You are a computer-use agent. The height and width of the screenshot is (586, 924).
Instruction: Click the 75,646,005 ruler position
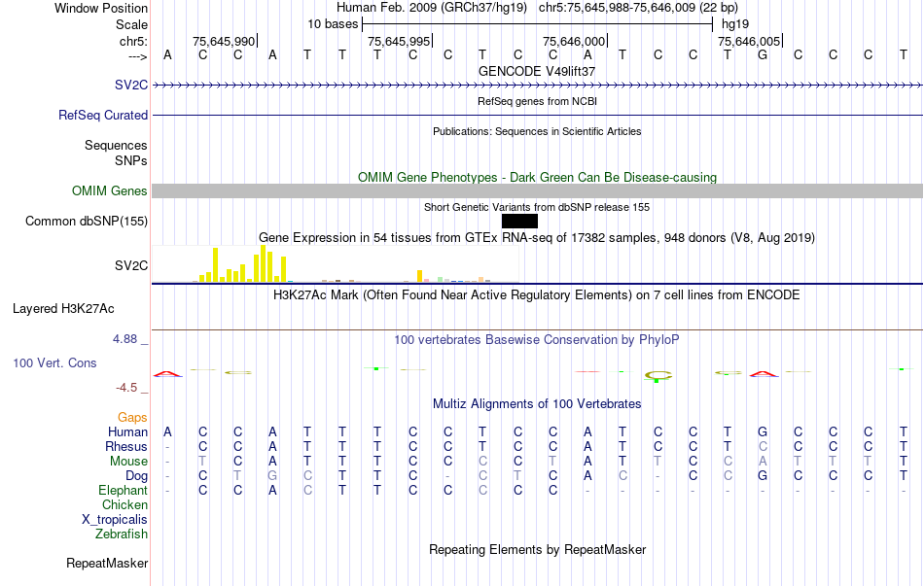tap(749, 41)
